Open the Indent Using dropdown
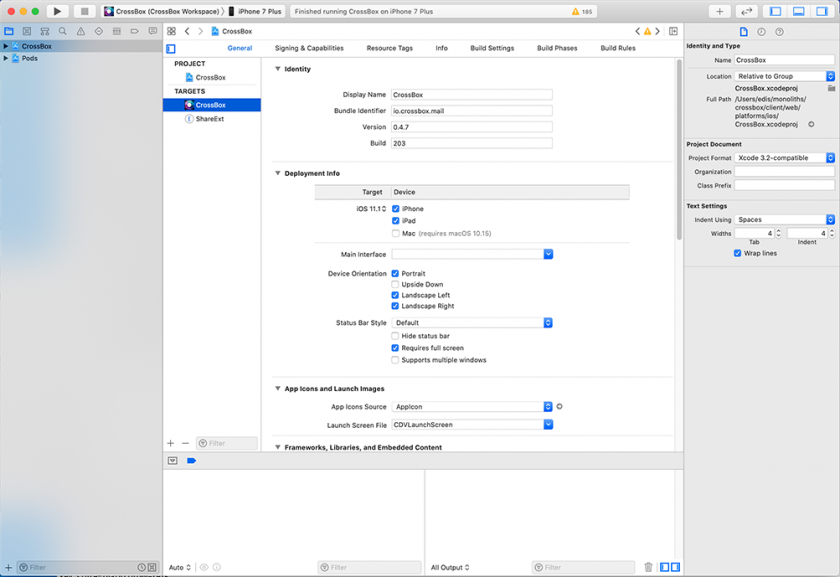 pos(784,220)
